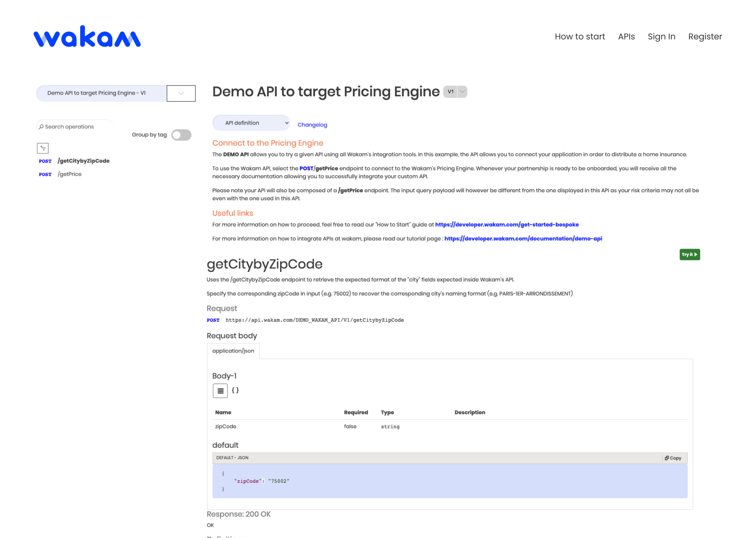Open the Changelog link

[312, 125]
